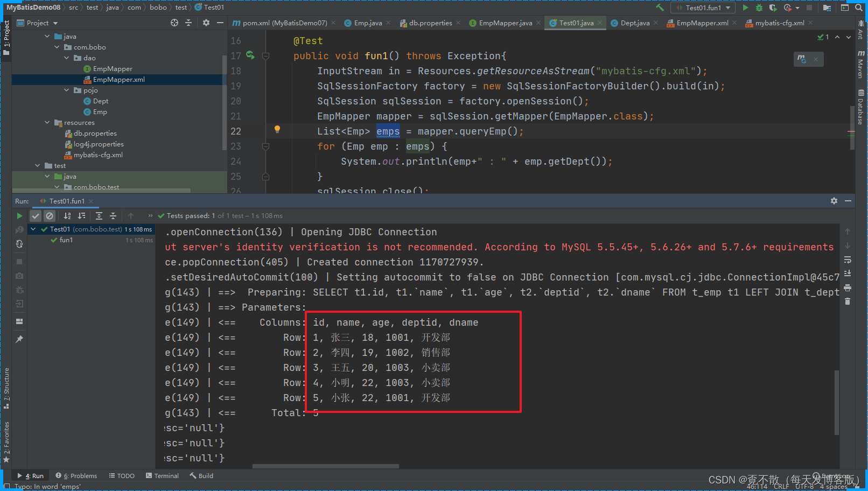This screenshot has height=491, width=868.
Task: Run the Test01.fun1 configuration with green play icon
Action: [745, 7]
